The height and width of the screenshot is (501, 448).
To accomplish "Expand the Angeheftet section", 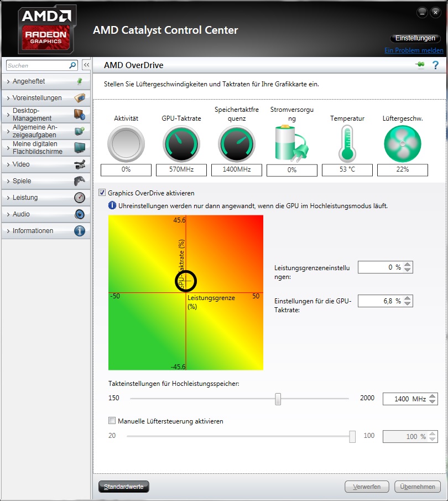I will point(46,81).
